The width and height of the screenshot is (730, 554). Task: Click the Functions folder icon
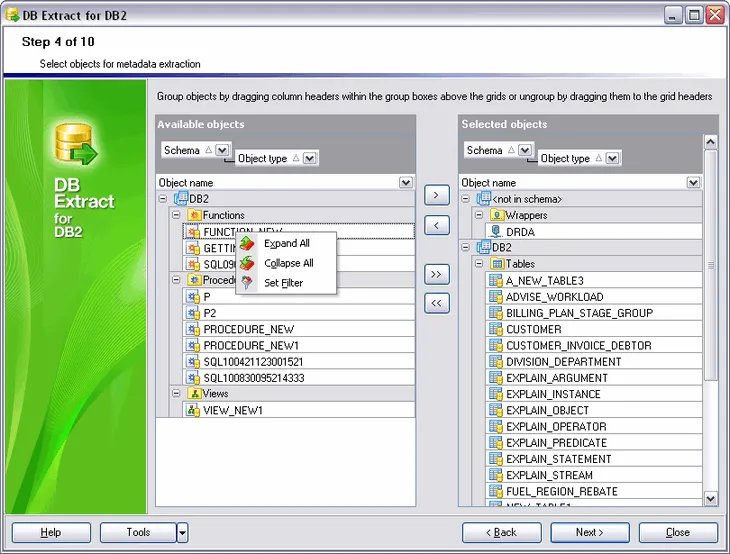coord(194,215)
